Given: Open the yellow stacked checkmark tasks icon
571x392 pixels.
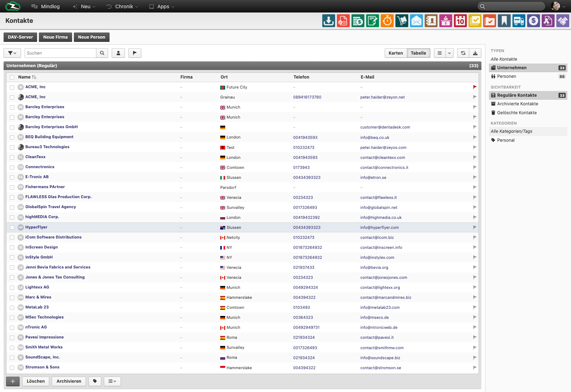Looking at the screenshot, I should [475, 21].
